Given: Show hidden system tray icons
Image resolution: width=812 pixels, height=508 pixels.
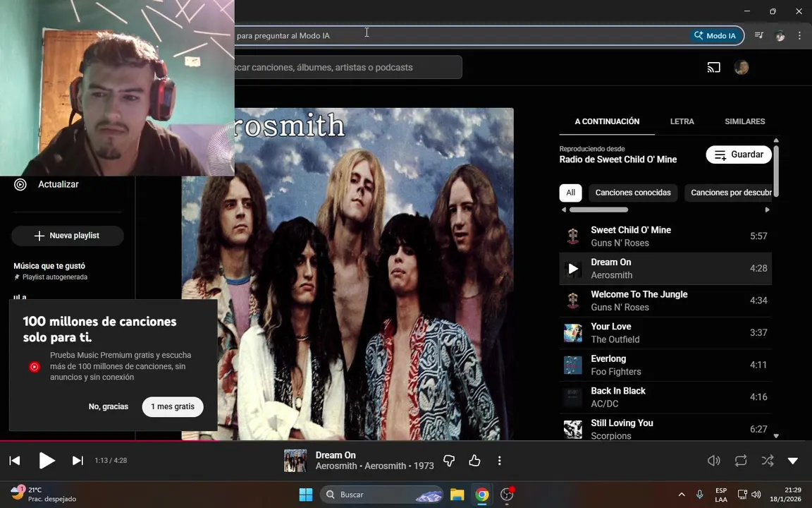Looking at the screenshot, I should [x=682, y=495].
